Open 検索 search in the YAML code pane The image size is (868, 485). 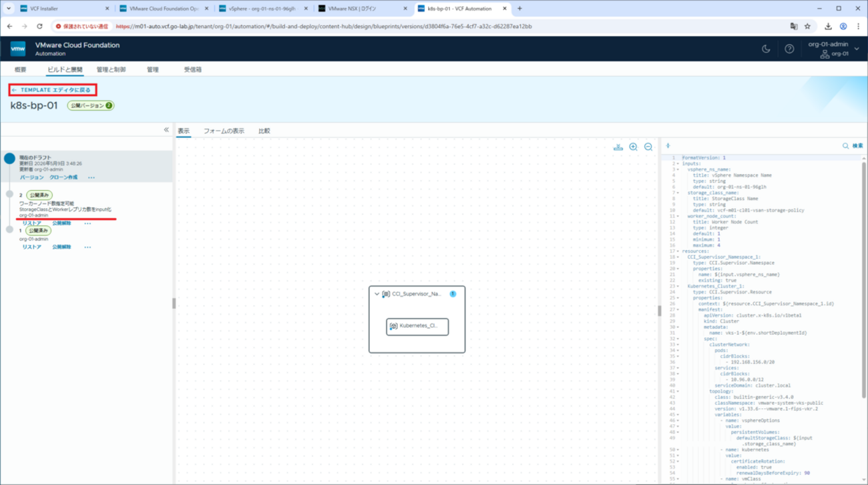853,145
